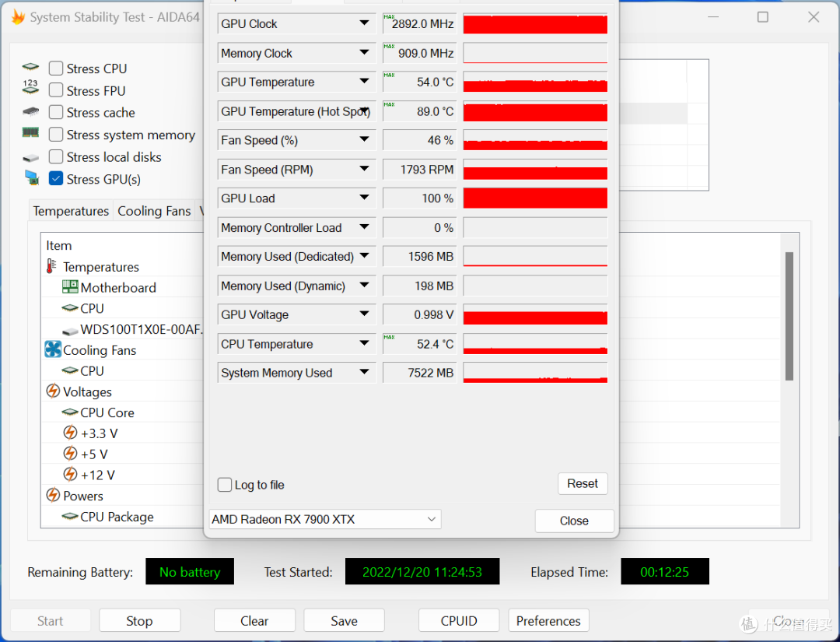Screen dimensions: 840x642
Task: Click the Elapsed Time 00:12:25 display
Action: coord(665,572)
